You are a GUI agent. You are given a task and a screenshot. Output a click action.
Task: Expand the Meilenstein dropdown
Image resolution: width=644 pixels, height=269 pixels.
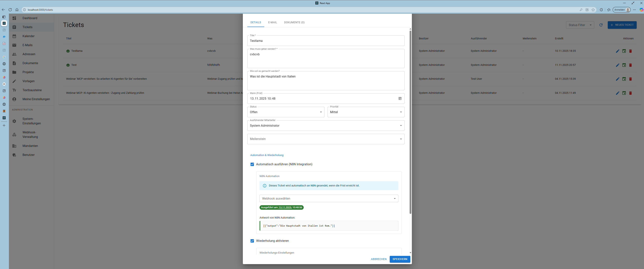(x=325, y=139)
